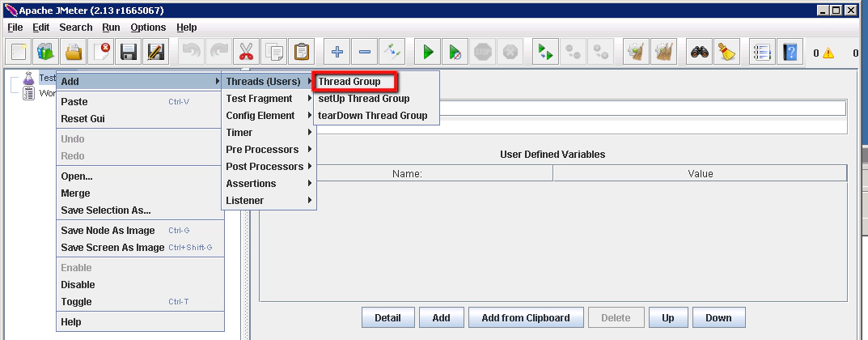Expand the Threads (Users) submenu
Image resolution: width=868 pixels, height=340 pixels.
pos(269,82)
